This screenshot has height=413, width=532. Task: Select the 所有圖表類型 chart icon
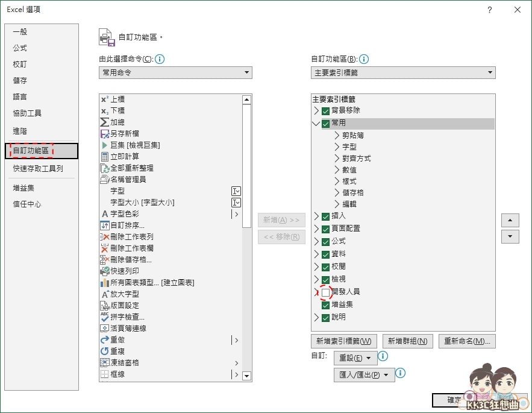pyautogui.click(x=105, y=283)
